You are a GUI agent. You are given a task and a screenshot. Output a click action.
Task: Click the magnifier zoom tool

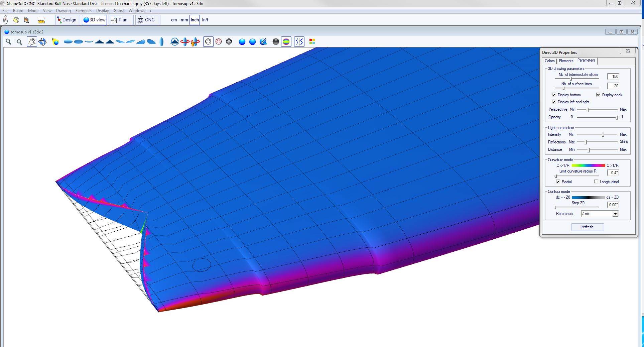point(8,41)
